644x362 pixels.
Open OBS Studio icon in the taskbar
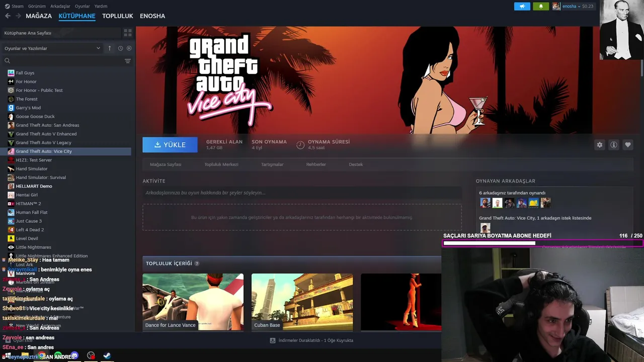click(91, 356)
